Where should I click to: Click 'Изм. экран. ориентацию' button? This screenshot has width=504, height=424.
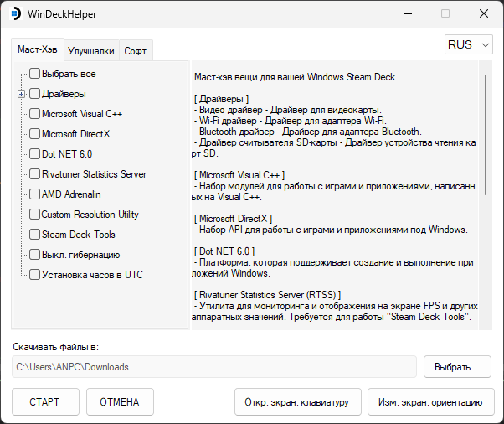(430, 402)
